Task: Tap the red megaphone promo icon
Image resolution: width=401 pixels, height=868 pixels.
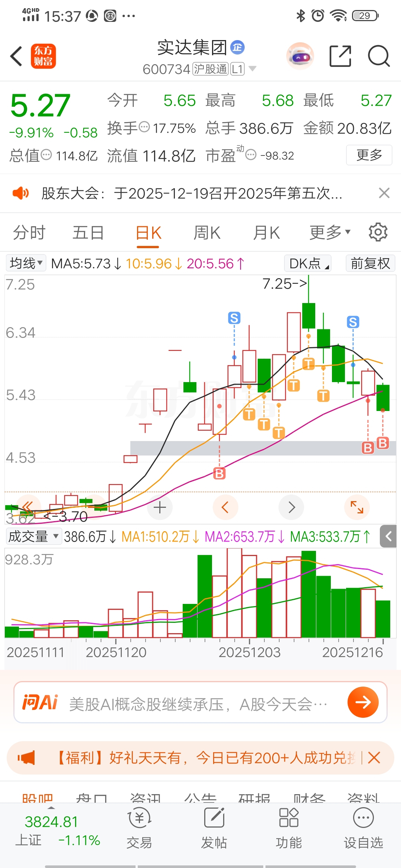Action: [26, 758]
